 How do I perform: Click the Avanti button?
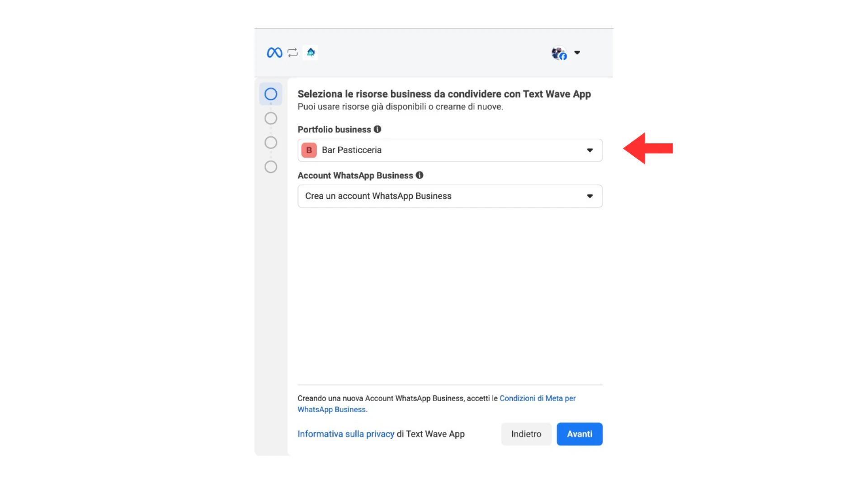click(x=579, y=434)
